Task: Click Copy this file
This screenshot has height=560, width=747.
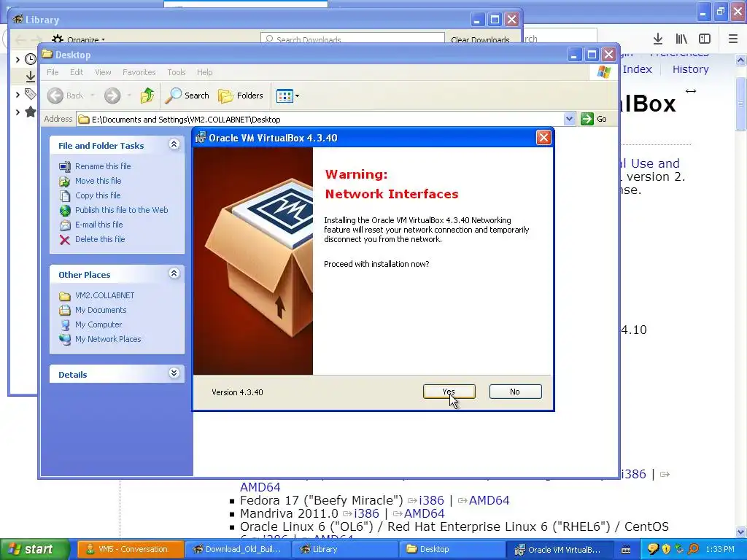Action: tap(98, 195)
